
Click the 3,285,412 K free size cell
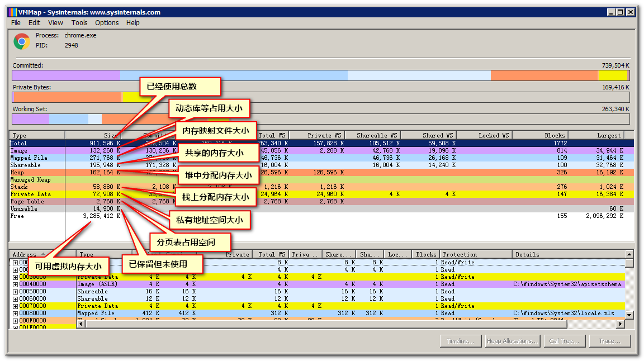[101, 216]
